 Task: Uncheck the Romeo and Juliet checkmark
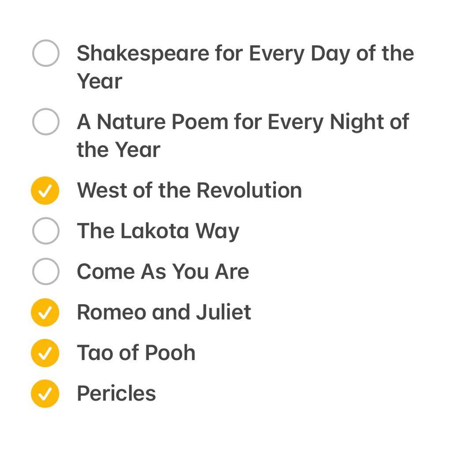point(45,312)
